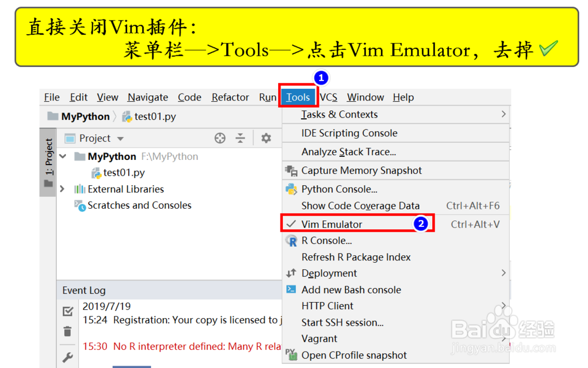Collapse the MyPython project tree node
Image resolution: width=588 pixels, height=368 pixels.
(63, 156)
